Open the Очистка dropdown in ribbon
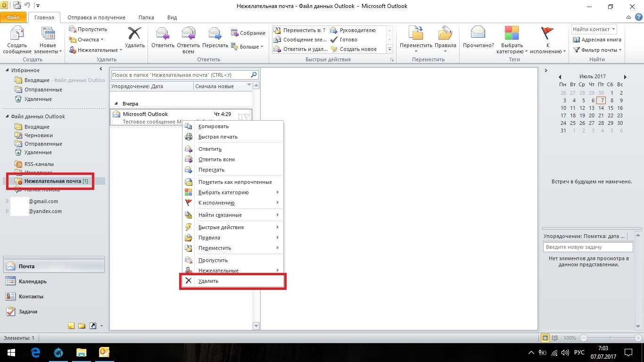Viewport: 644px width, 362px height. (x=86, y=40)
